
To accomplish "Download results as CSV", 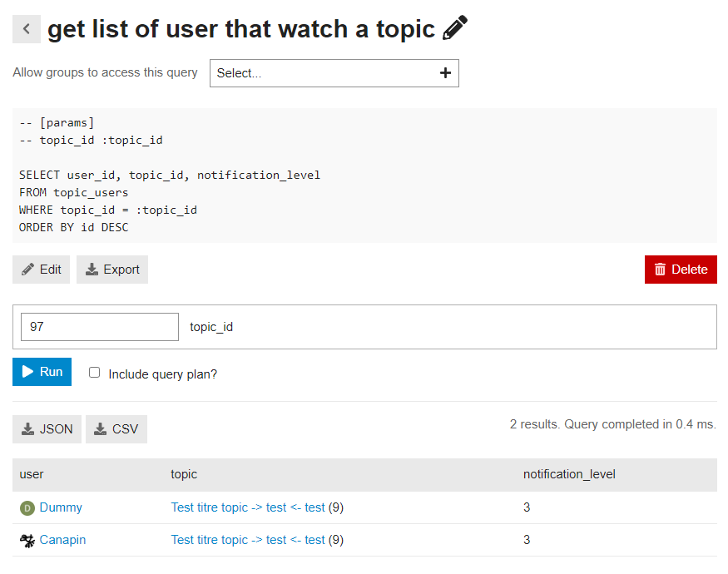I will [x=116, y=429].
